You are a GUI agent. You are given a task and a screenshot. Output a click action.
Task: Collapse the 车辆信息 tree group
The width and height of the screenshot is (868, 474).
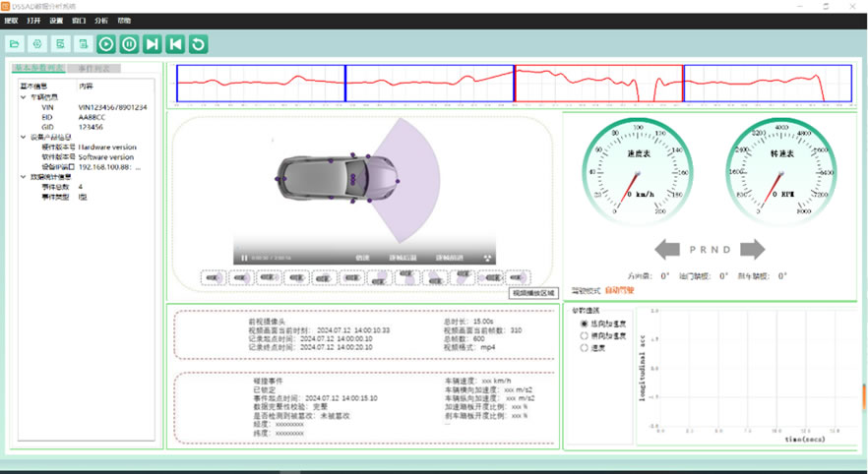24,97
